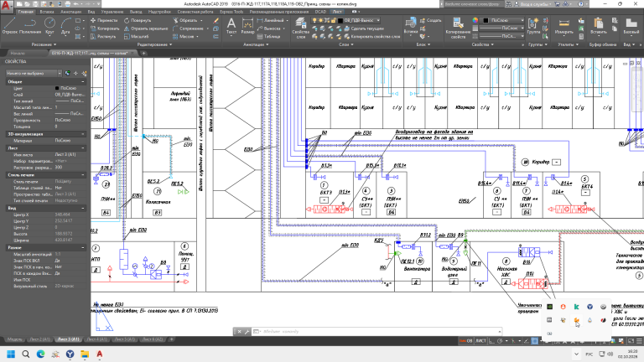Image resolution: width=644 pixels, height=362 pixels.
Task: Click the Вставить clipboard paste button
Action: pos(599,25)
